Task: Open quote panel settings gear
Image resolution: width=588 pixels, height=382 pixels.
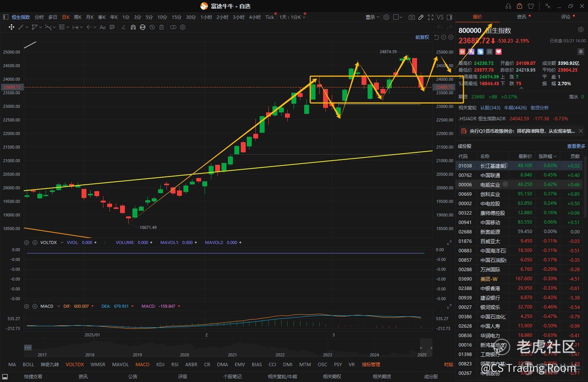Action: click(581, 29)
